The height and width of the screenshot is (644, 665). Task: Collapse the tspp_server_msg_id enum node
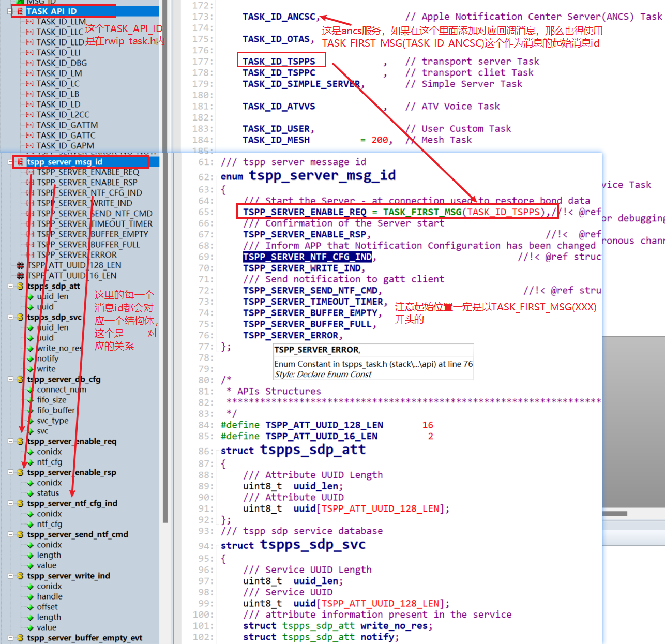(11, 162)
